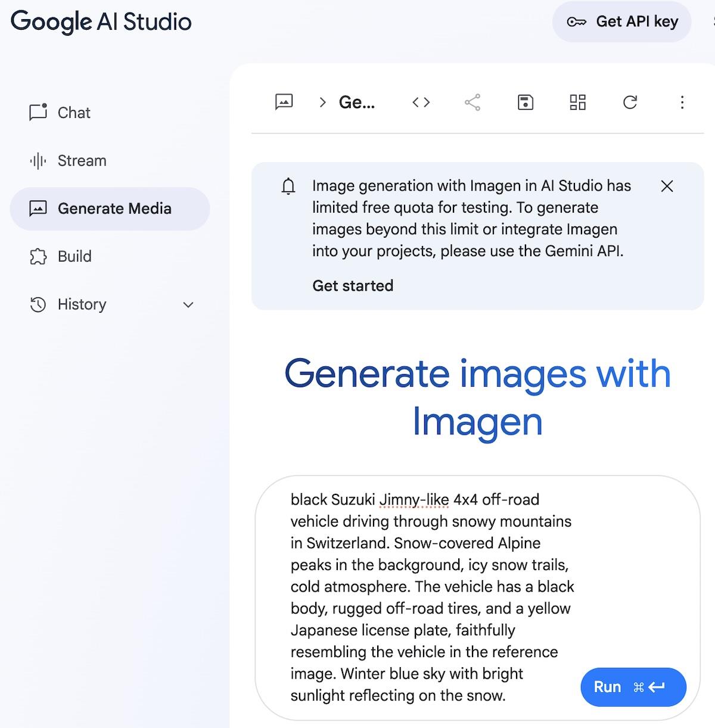Click the bell notification icon in banner
This screenshot has height=728, width=715.
(288, 186)
